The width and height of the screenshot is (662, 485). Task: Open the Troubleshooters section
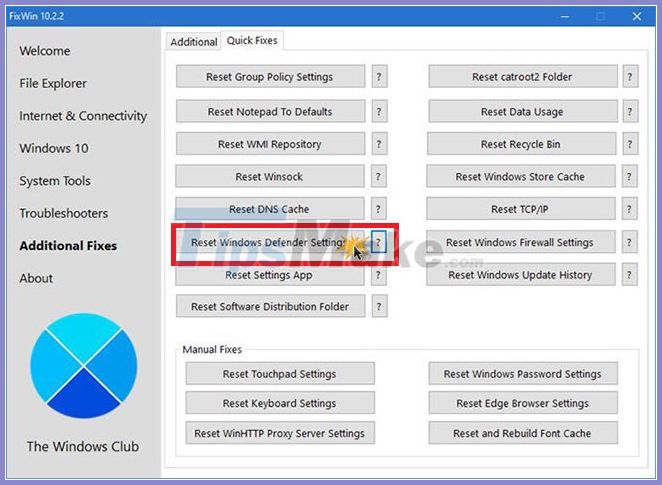63,213
